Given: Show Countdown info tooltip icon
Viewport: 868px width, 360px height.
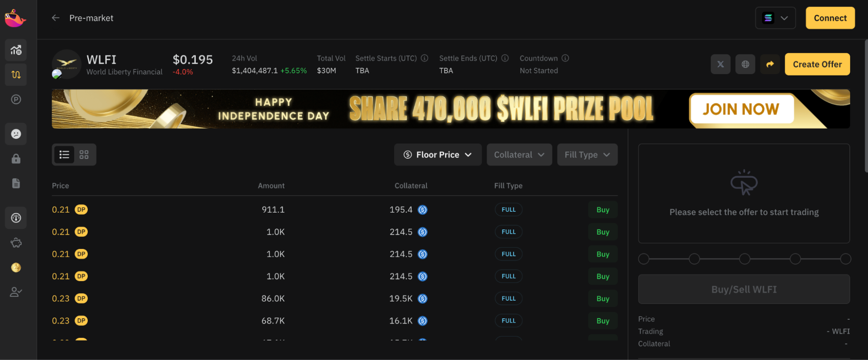Looking at the screenshot, I should 565,58.
